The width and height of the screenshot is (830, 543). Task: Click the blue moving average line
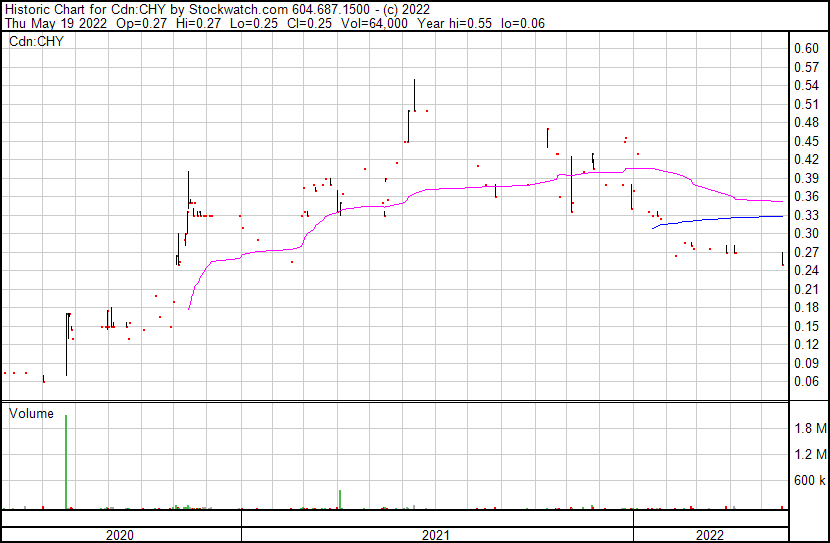click(x=717, y=219)
